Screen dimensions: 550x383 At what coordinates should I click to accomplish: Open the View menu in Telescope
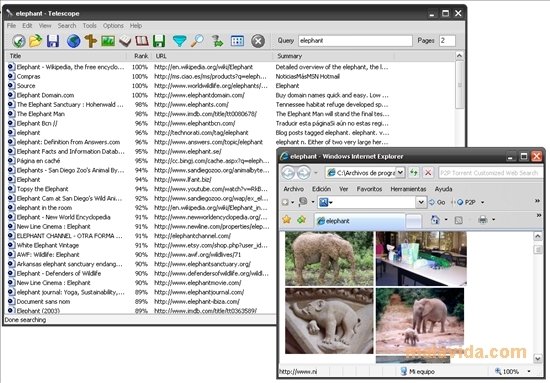pyautogui.click(x=45, y=26)
